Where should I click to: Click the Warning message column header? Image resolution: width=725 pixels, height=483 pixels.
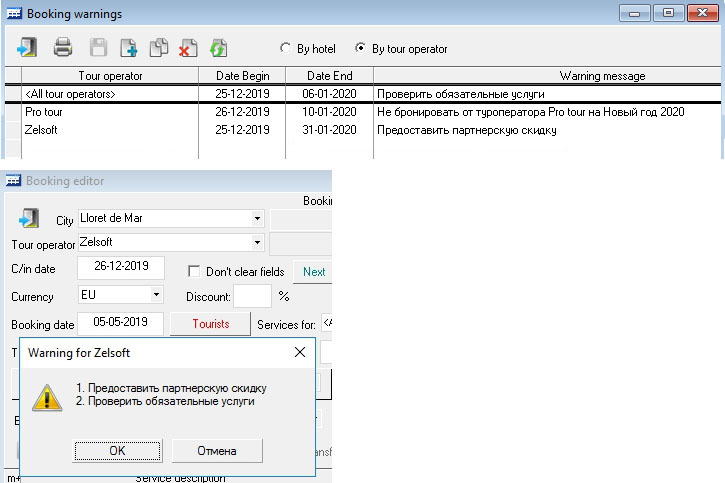click(x=547, y=76)
